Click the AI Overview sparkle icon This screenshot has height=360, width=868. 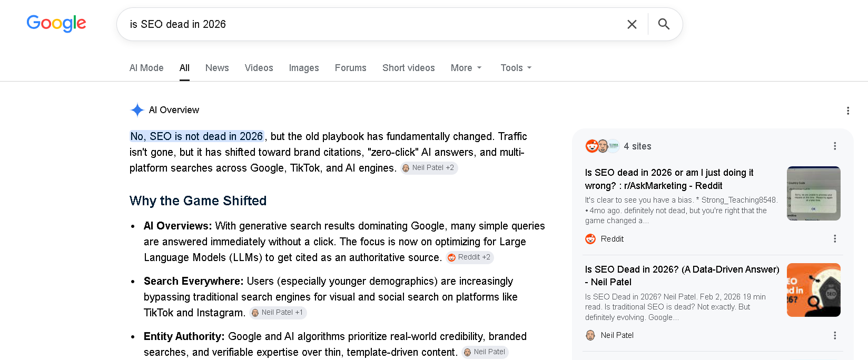coord(137,110)
